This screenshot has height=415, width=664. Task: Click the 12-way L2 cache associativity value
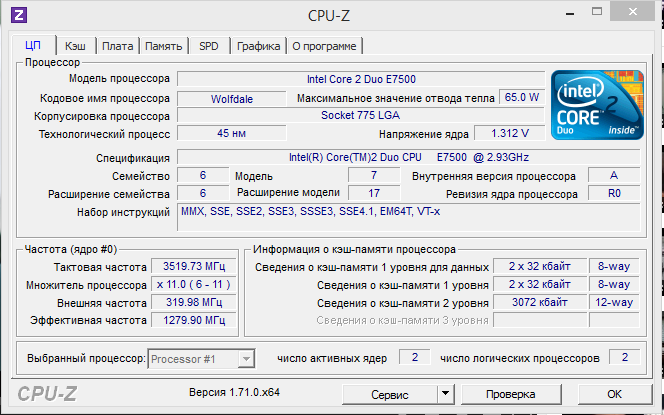(x=614, y=302)
